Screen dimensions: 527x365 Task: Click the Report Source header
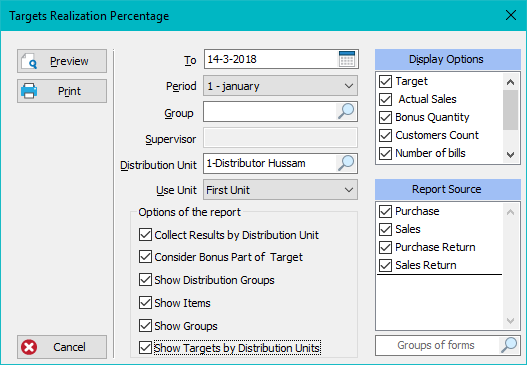click(448, 189)
